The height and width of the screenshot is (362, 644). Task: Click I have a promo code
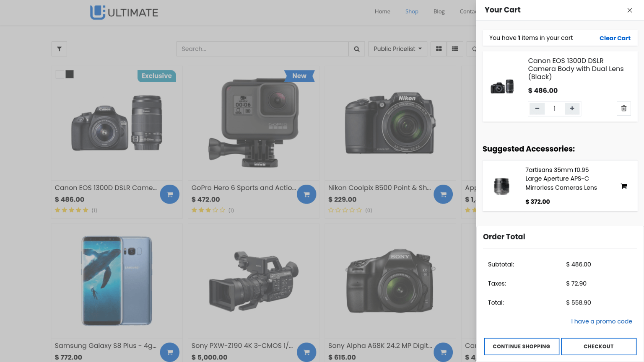[601, 321]
